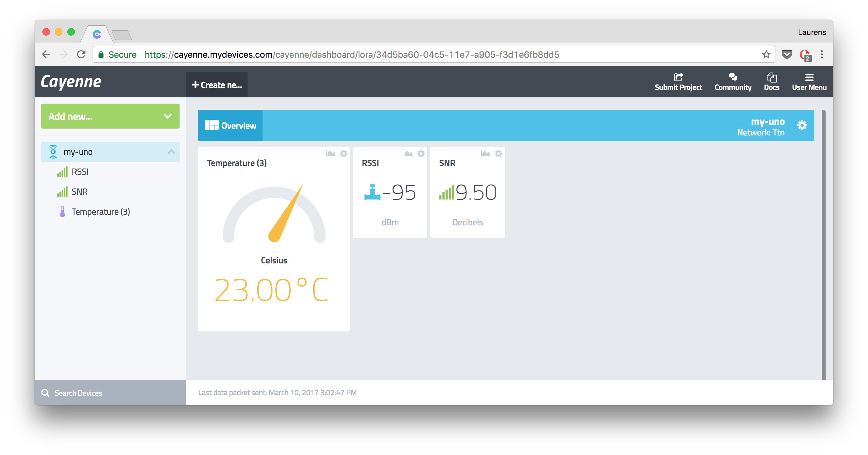
Task: Click the RSSI tower icon in widget
Action: click(x=372, y=192)
